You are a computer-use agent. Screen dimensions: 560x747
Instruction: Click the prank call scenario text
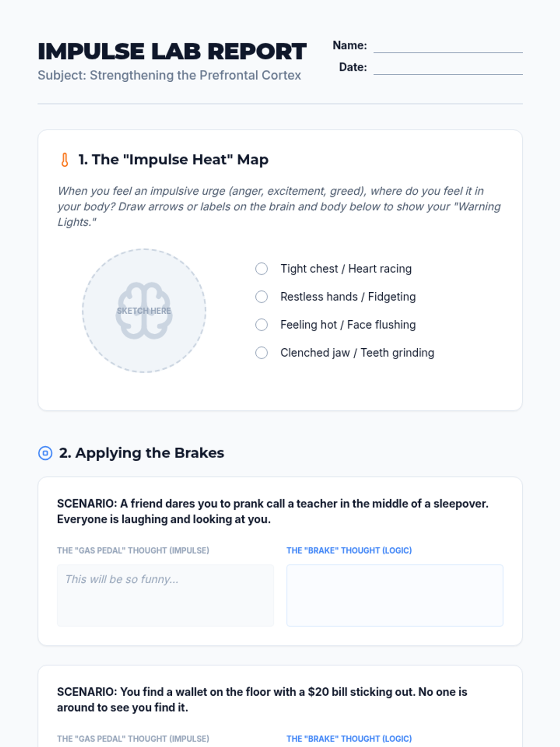(x=273, y=511)
